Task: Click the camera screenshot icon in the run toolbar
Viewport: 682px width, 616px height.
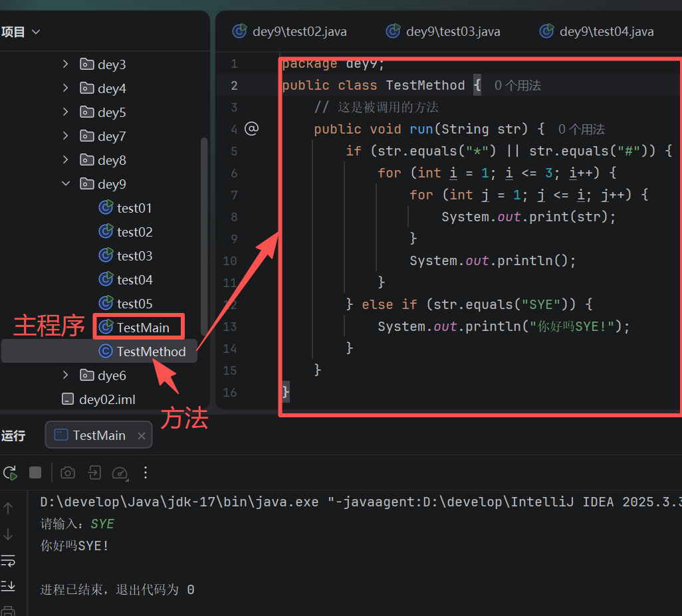Action: coord(68,472)
